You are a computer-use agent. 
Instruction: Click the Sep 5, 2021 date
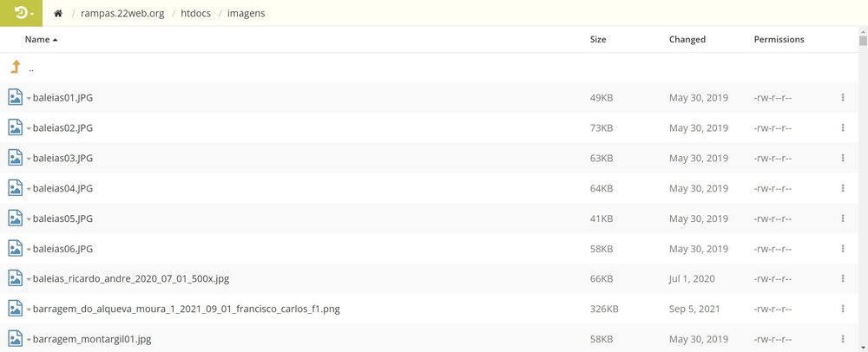[x=694, y=309]
